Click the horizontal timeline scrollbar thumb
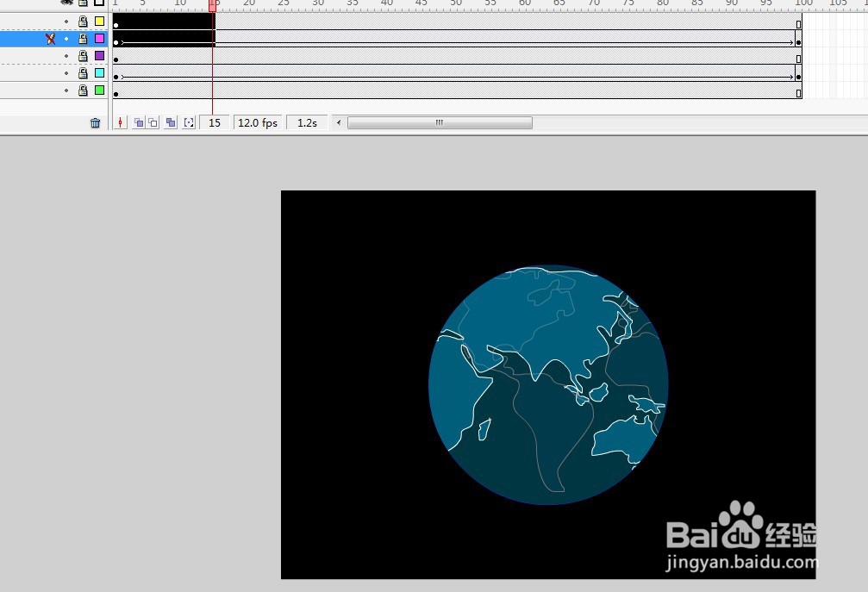The height and width of the screenshot is (592, 868). coord(440,123)
